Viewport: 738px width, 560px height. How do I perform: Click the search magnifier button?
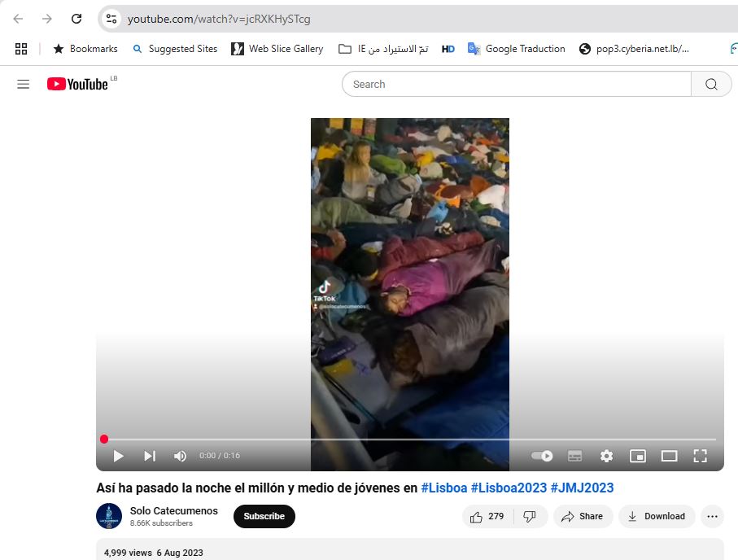[x=711, y=84]
